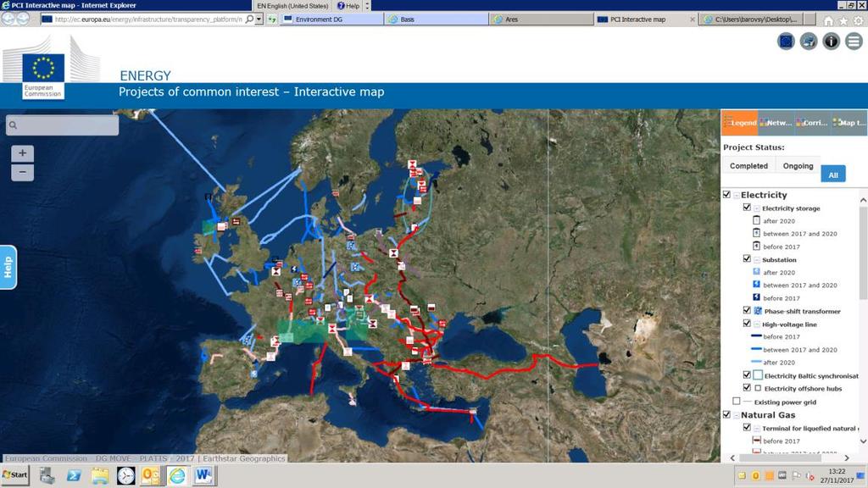Switch to the Map t... panel tab
This screenshot has width=868, height=488.
coord(849,123)
